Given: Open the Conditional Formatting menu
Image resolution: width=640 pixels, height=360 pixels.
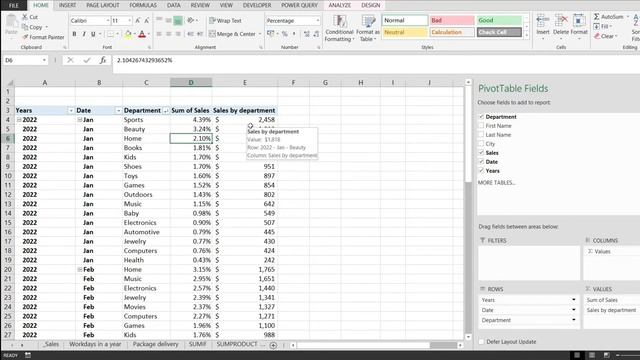Looking at the screenshot, I should [339, 28].
